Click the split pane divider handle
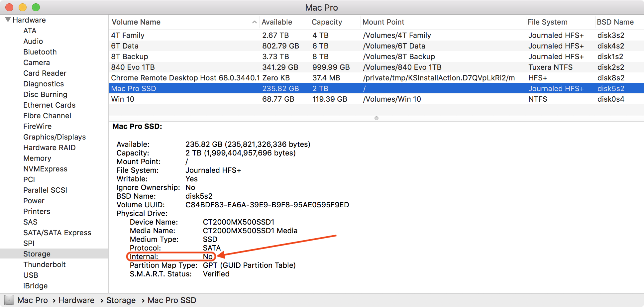Viewport: 644px width, 307px height. point(376,118)
